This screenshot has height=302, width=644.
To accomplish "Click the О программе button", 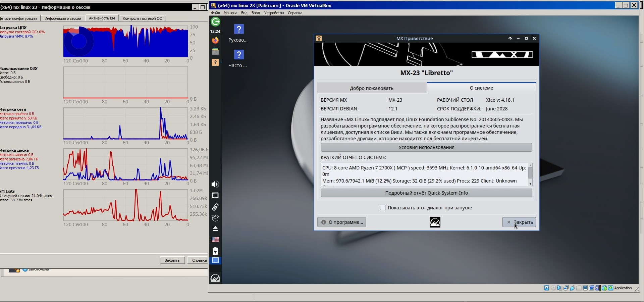I will coord(342,222).
